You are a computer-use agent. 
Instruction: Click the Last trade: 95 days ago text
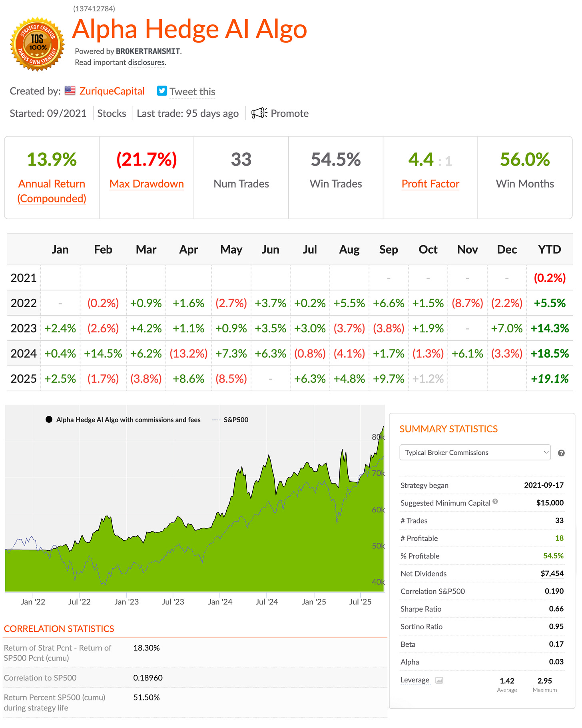click(x=187, y=113)
